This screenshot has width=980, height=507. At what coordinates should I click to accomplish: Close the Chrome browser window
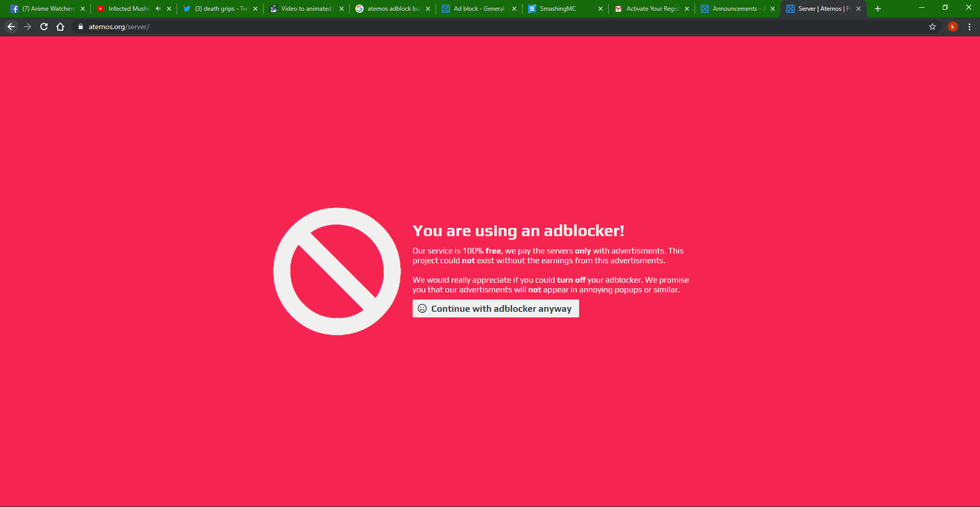pos(969,8)
